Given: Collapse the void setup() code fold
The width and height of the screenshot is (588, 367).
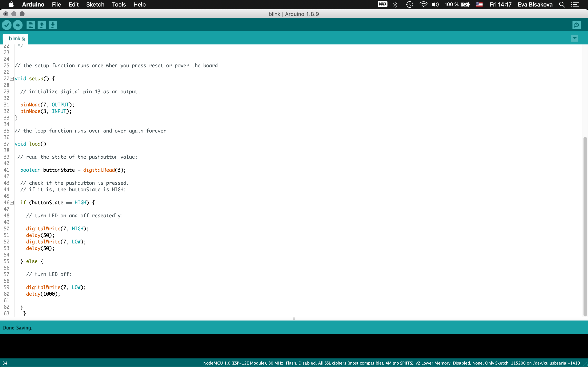Looking at the screenshot, I should 12,79.
